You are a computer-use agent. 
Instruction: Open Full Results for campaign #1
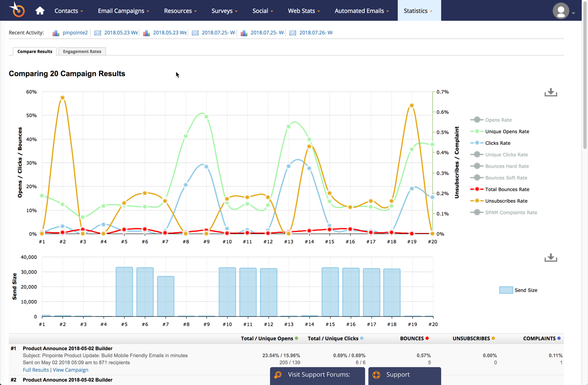coord(36,370)
